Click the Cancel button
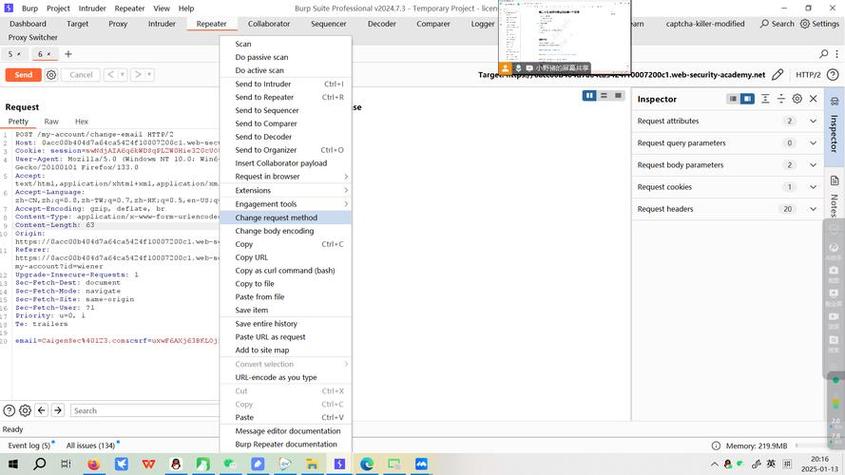Image resolution: width=845 pixels, height=475 pixels. click(81, 75)
